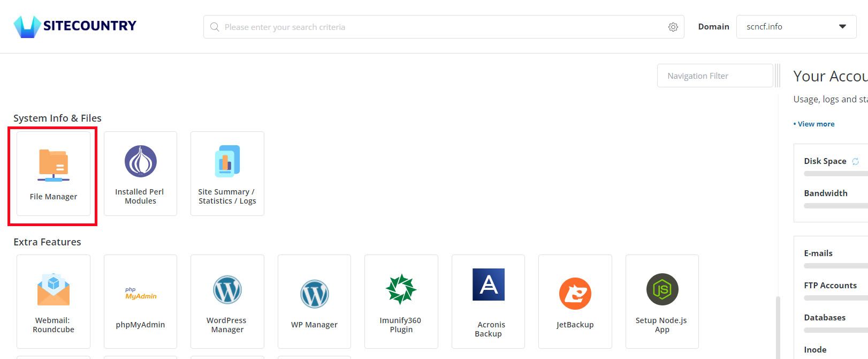The width and height of the screenshot is (868, 359).
Task: Click the E-mails usage bar
Action: [836, 266]
